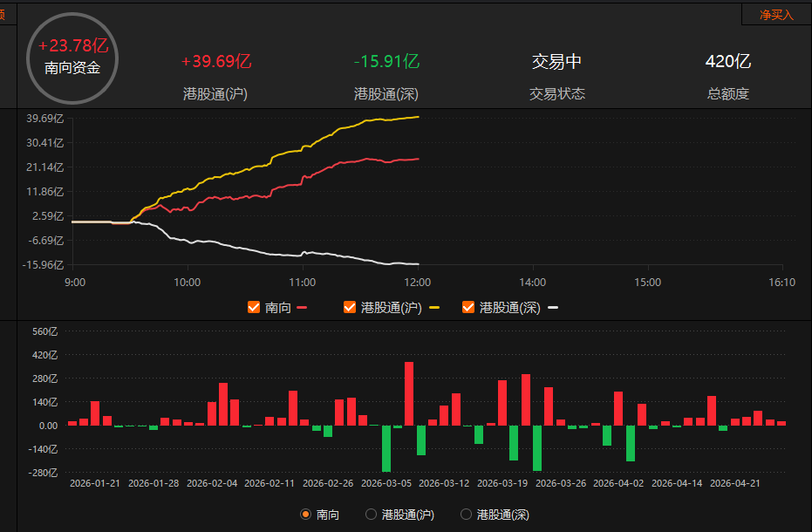Uncheck the 南向 line checkbox
812x532 pixels.
pyautogui.click(x=254, y=307)
